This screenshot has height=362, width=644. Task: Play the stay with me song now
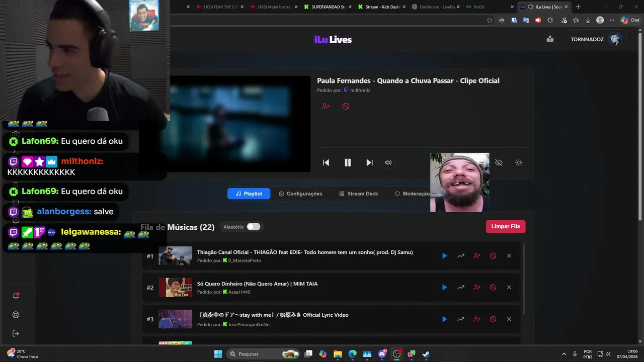click(x=444, y=319)
